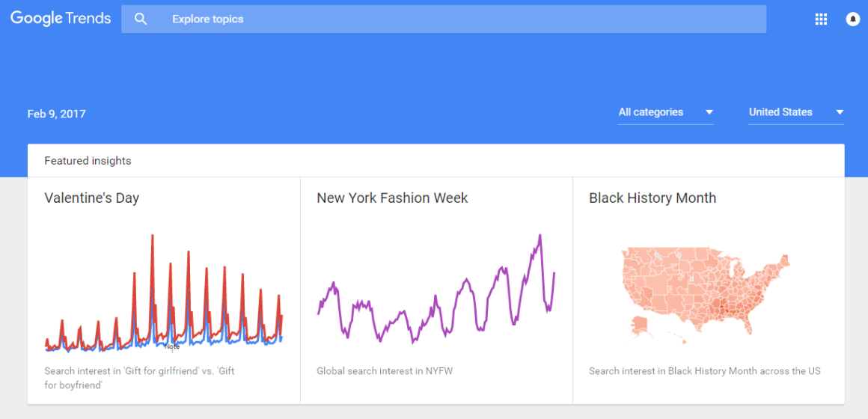Click the 'Black History Month across the US' caption

coord(705,371)
